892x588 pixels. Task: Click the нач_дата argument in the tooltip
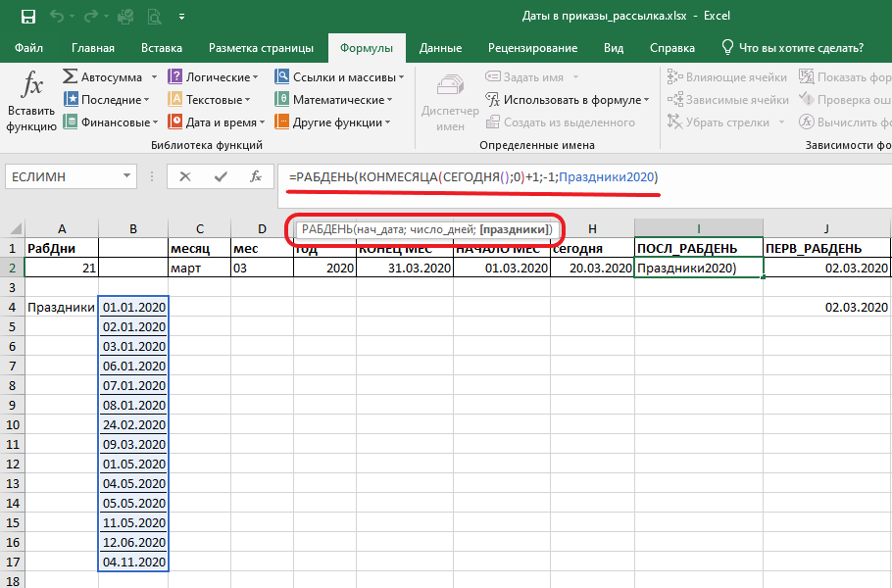coord(380,229)
